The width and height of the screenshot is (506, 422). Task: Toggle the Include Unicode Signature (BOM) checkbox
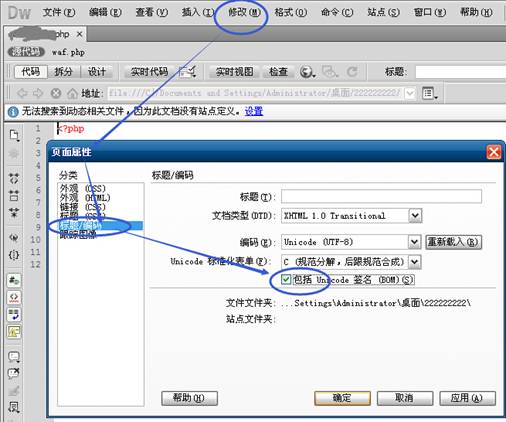[286, 279]
